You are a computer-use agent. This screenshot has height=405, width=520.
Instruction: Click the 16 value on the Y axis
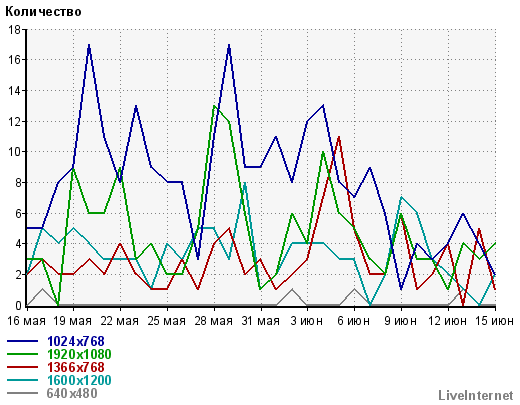pos(15,60)
